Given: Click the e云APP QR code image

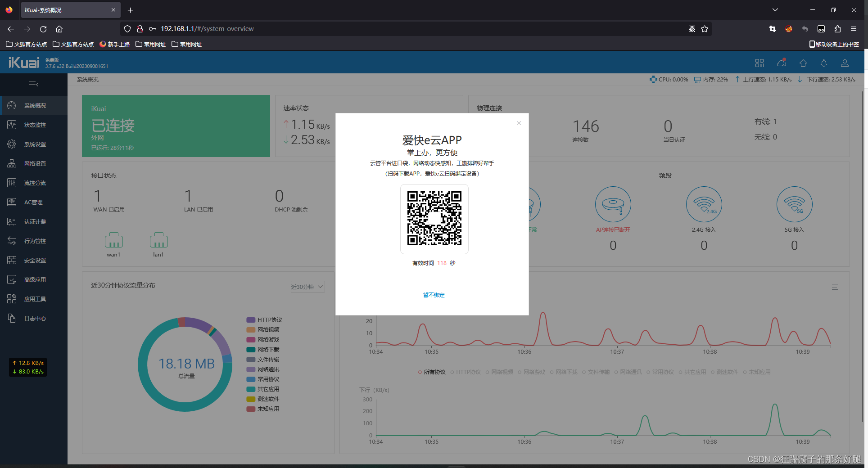Looking at the screenshot, I should [x=434, y=219].
